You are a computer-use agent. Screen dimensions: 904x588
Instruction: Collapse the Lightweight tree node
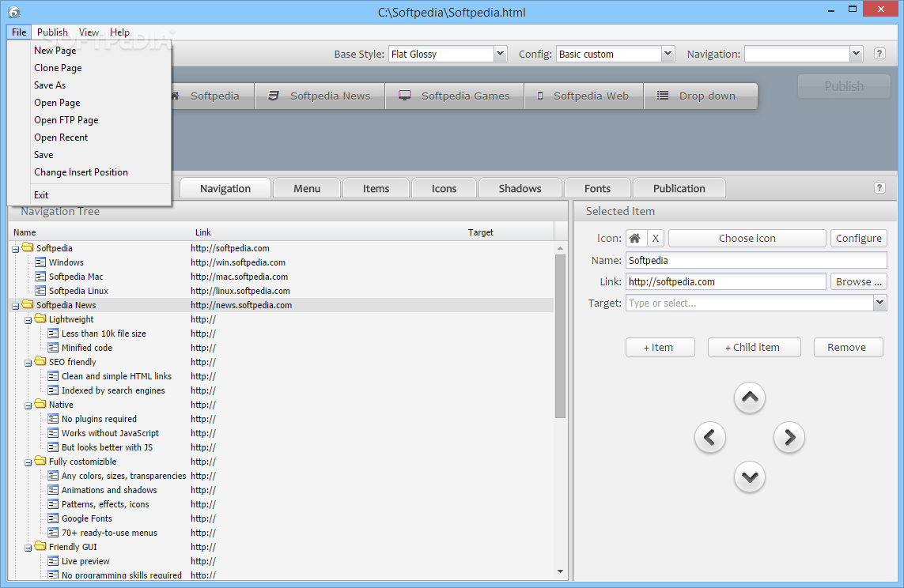tap(28, 320)
